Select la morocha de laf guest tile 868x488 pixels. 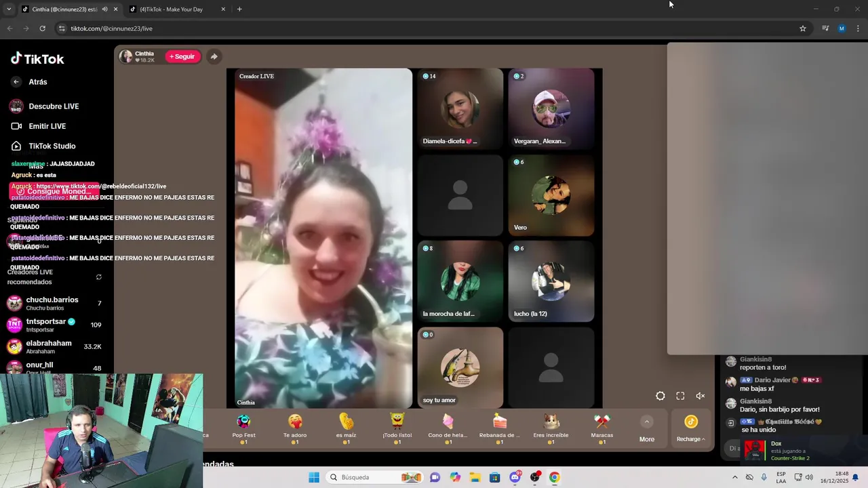coord(460,281)
